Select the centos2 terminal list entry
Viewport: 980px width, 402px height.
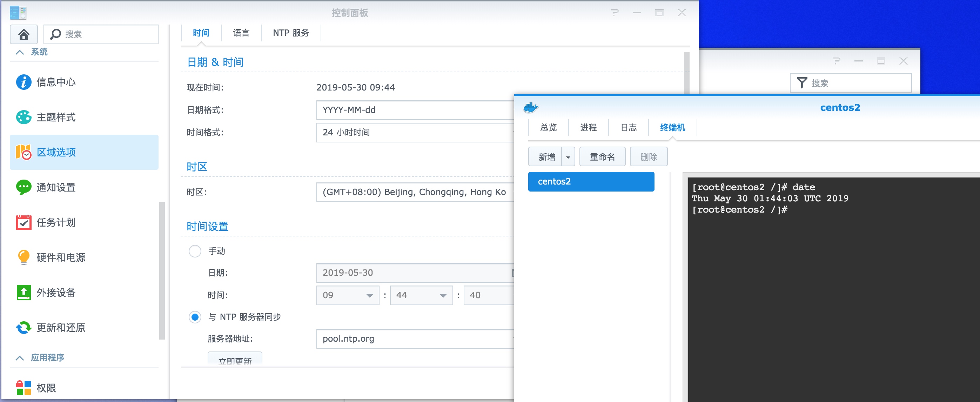[x=591, y=181]
